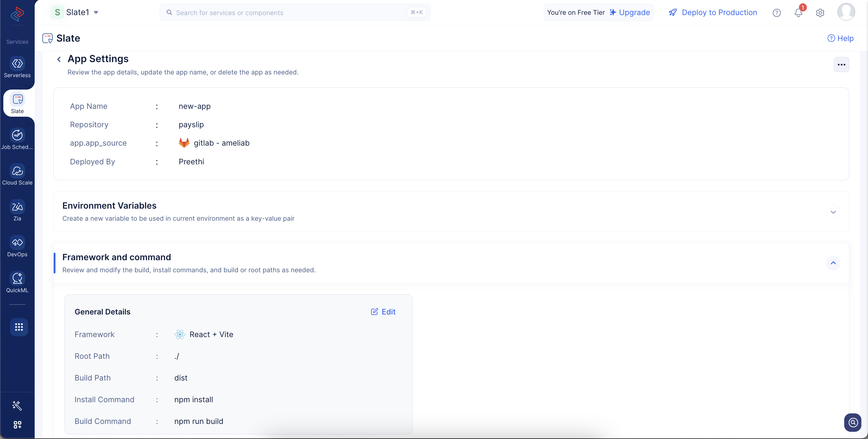Image resolution: width=868 pixels, height=439 pixels.
Task: Expand the Environment Variables section
Action: tap(833, 212)
